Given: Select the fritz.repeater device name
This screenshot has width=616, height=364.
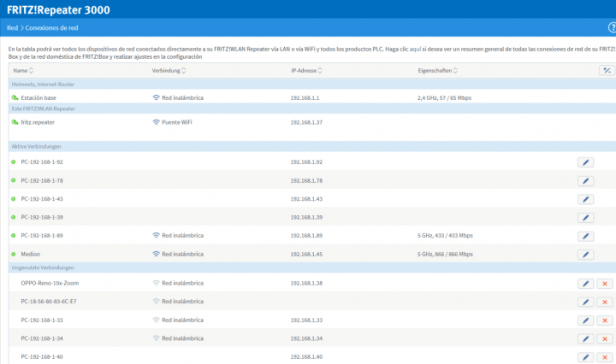Looking at the screenshot, I should [38, 122].
